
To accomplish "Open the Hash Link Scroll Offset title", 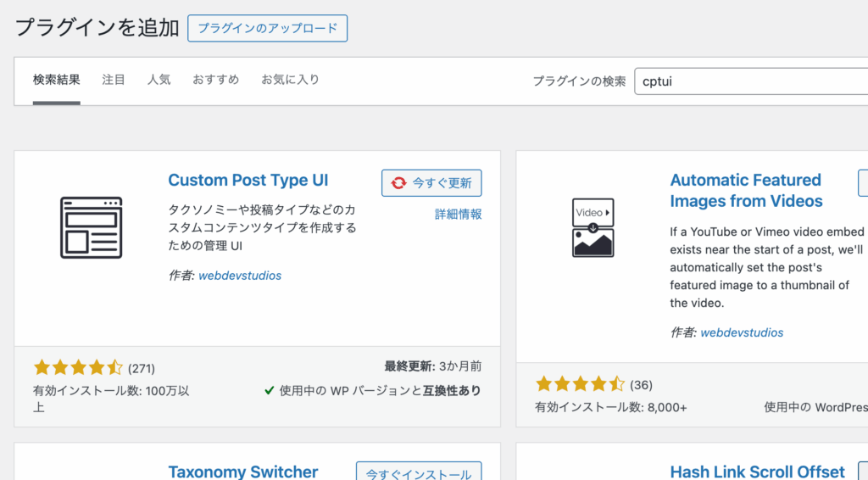I will click(757, 472).
